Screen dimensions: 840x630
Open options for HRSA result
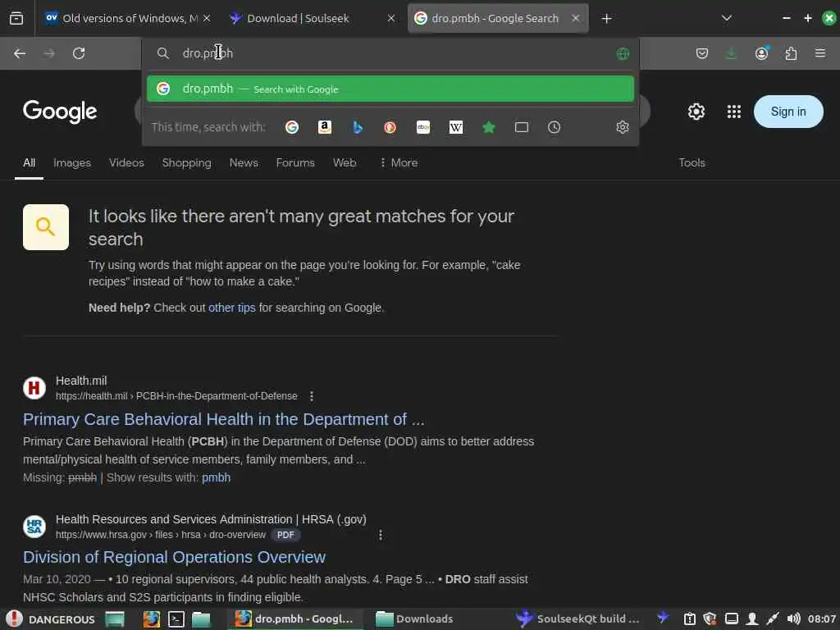pos(381,535)
